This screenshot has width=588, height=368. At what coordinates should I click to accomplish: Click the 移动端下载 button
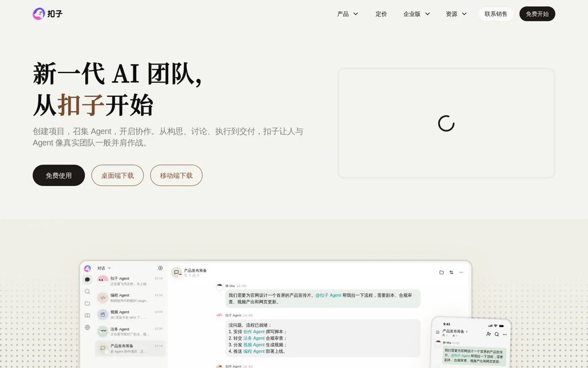pyautogui.click(x=176, y=175)
